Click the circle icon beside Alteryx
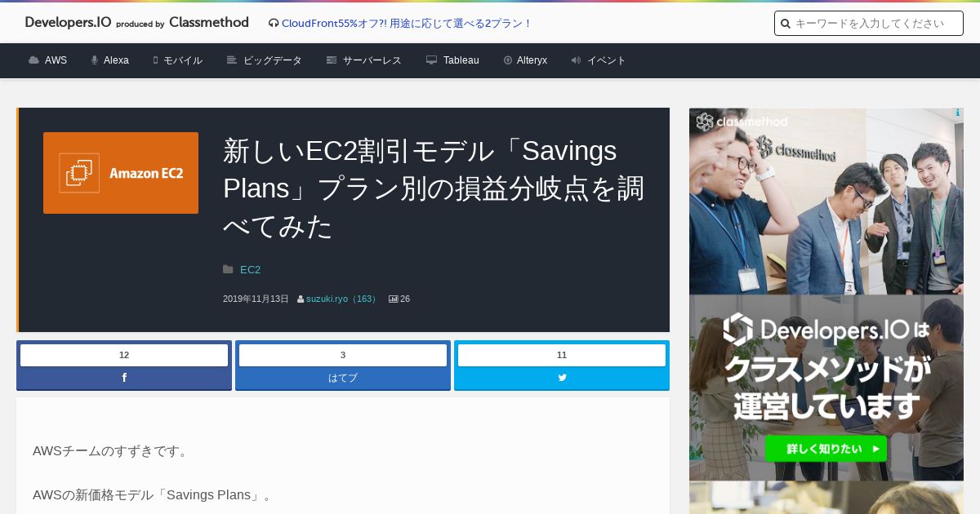Viewport: 980px width, 514px height. click(508, 60)
